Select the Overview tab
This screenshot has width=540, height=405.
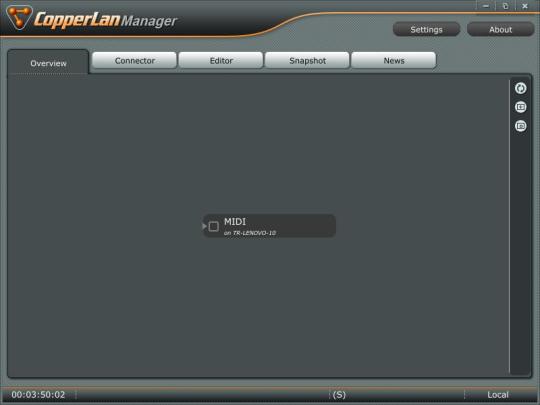[48, 63]
